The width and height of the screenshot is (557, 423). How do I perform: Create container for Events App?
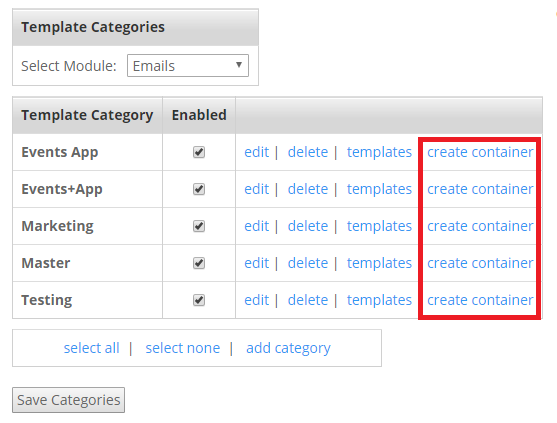[480, 152]
